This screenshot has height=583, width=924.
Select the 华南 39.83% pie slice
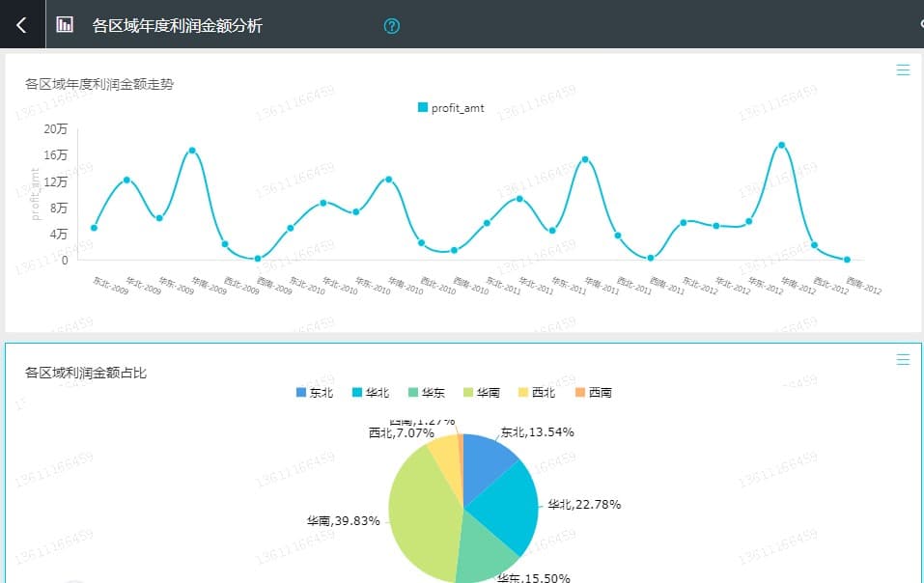coord(421,513)
